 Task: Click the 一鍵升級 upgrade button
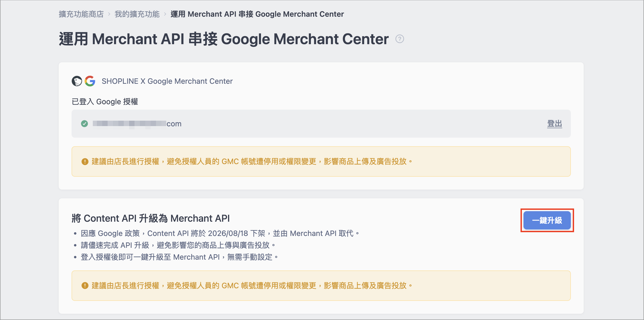tap(547, 220)
